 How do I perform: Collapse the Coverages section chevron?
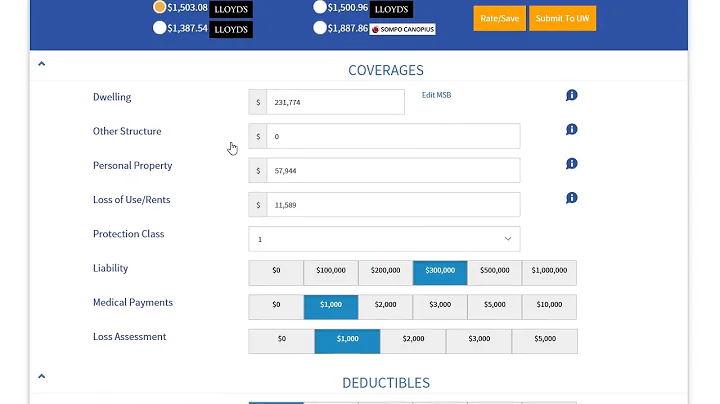41,64
